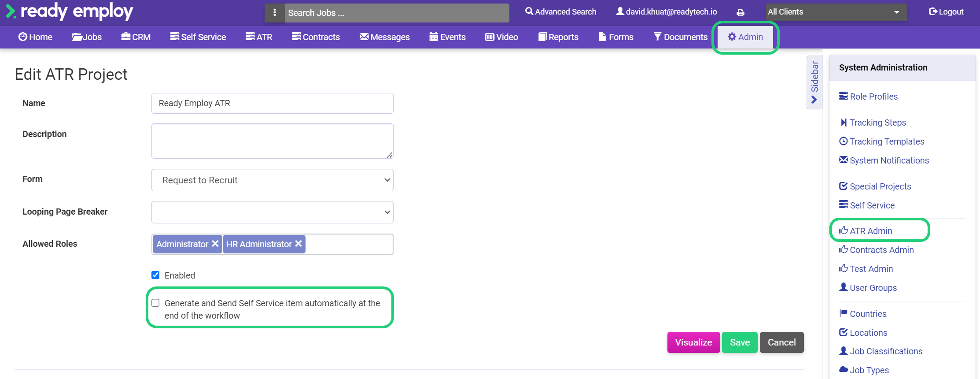Click into the Description text area

click(x=272, y=141)
